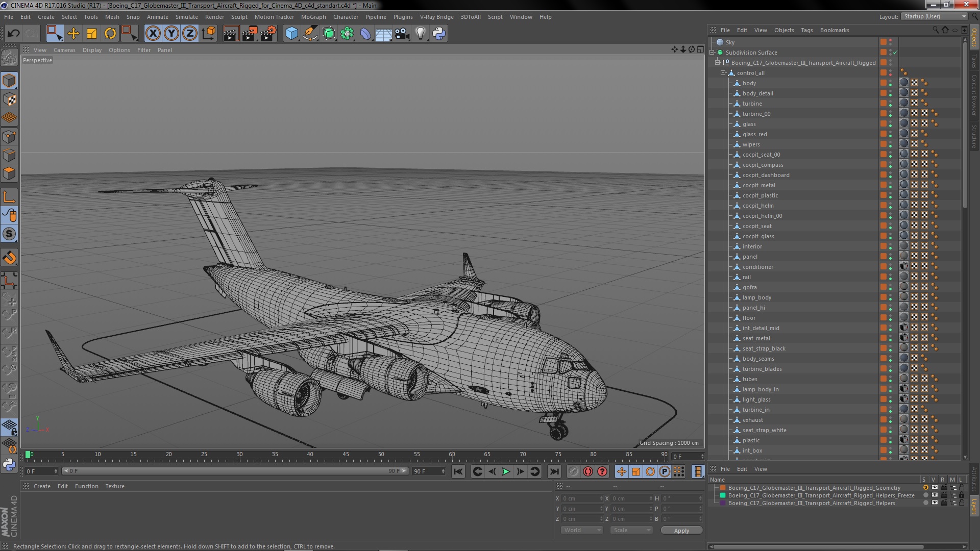Add a Light object
The width and height of the screenshot is (980, 551).
(421, 34)
